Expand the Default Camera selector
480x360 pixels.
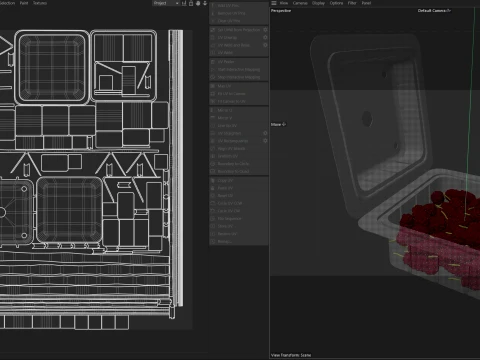pyautogui.click(x=434, y=11)
